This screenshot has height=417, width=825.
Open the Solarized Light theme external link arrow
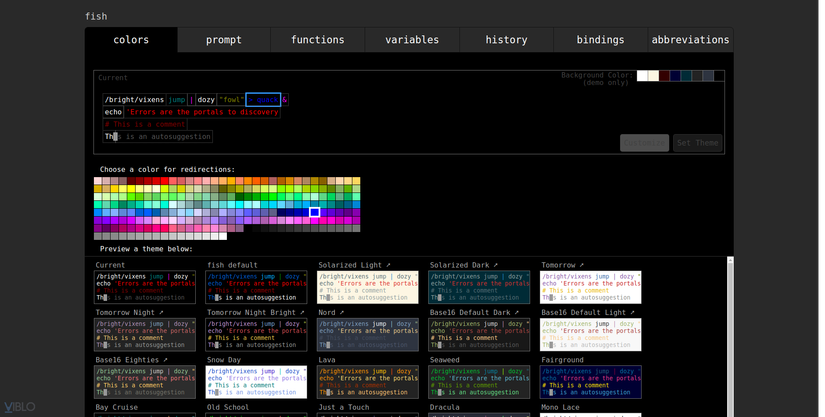(x=389, y=266)
